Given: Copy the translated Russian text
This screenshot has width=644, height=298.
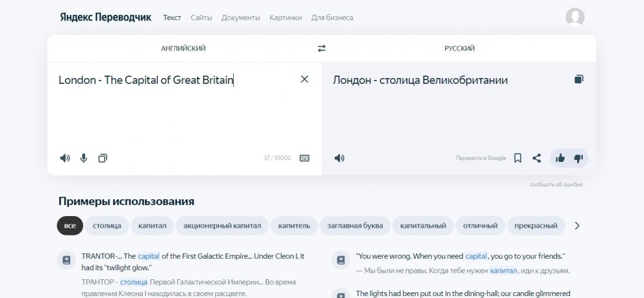Looking at the screenshot, I should point(578,79).
